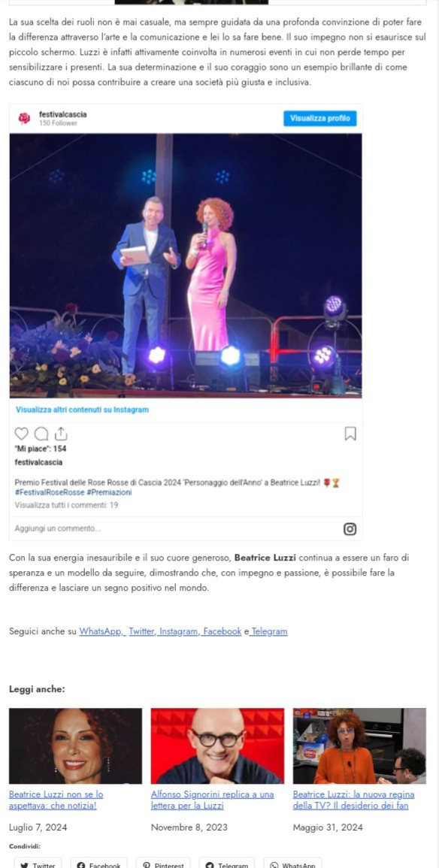Open Visualizza altri contenuti su Instagram link
Viewport: 439px width, 868px height.
[82, 410]
